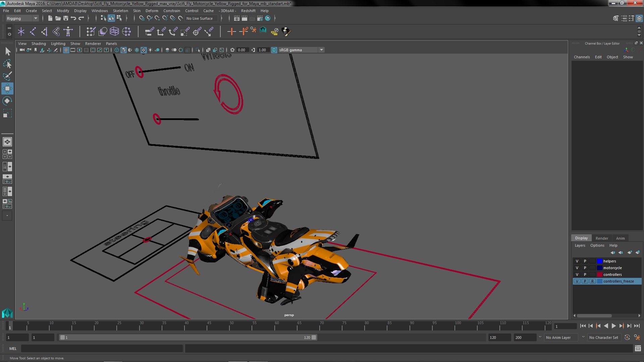Switch to single pane layout
The width and height of the screenshot is (644, 362).
[7, 142]
